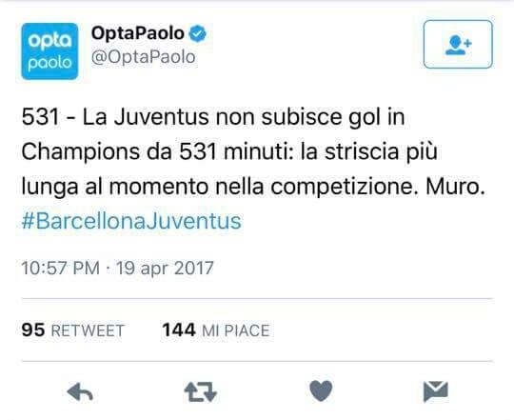
Task: Click the plus sign on follow icon
Action: pos(467,43)
